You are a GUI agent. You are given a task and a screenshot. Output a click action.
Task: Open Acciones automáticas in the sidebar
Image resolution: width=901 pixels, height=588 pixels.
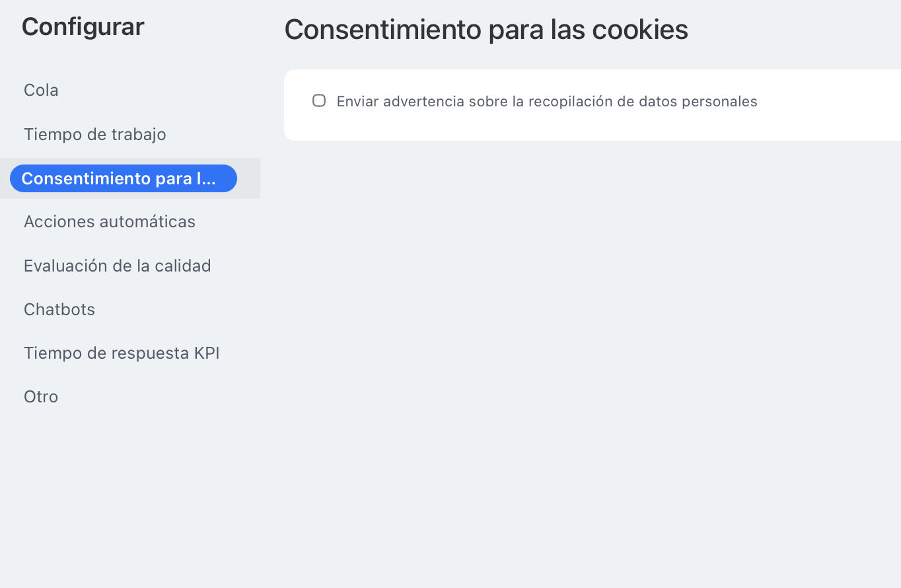pyautogui.click(x=110, y=221)
